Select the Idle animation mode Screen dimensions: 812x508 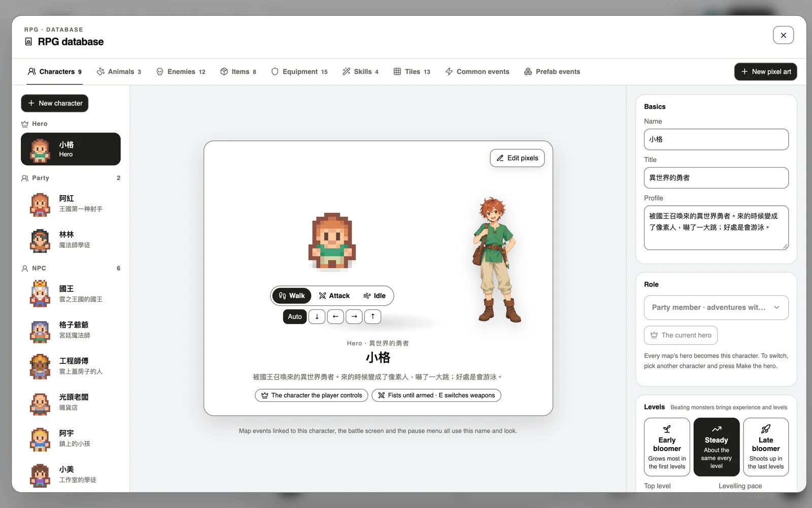point(375,296)
